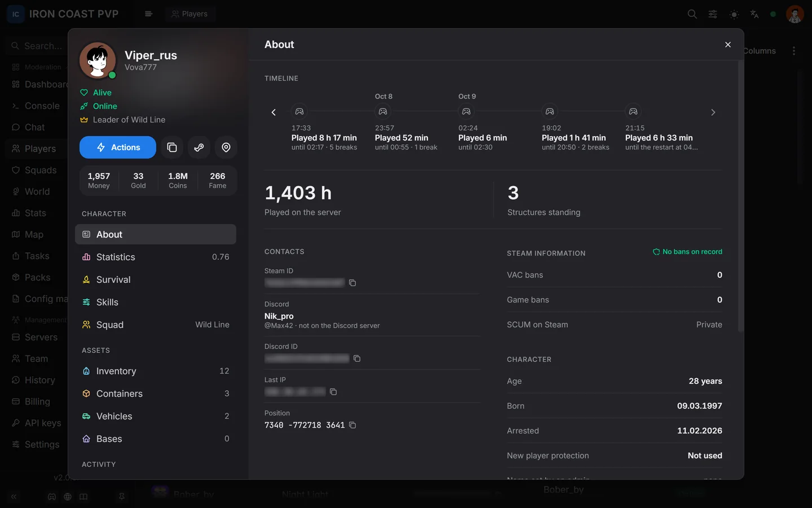Viewport: 812px width, 508px height.
Task: Click the dialog's vertical scrollbar
Action: (x=740, y=196)
